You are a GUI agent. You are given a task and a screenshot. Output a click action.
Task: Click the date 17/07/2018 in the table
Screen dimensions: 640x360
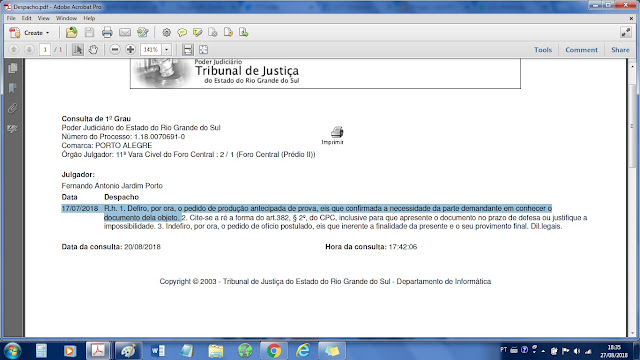click(x=80, y=209)
